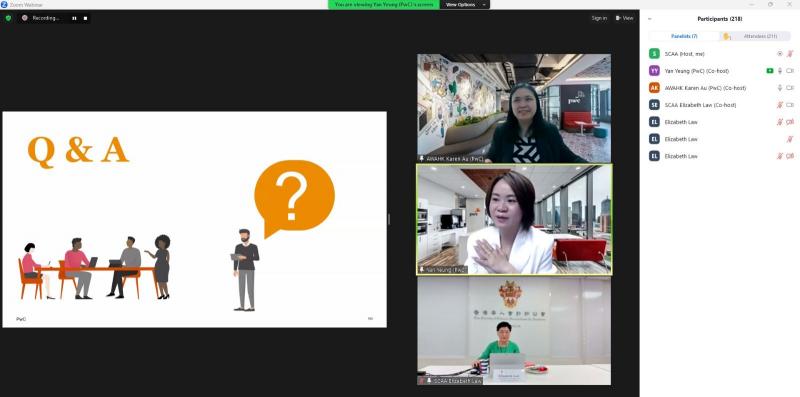This screenshot has height=397, width=800.
Task: Click SCAA Elizabeth Law's camera icon
Action: [x=790, y=105]
